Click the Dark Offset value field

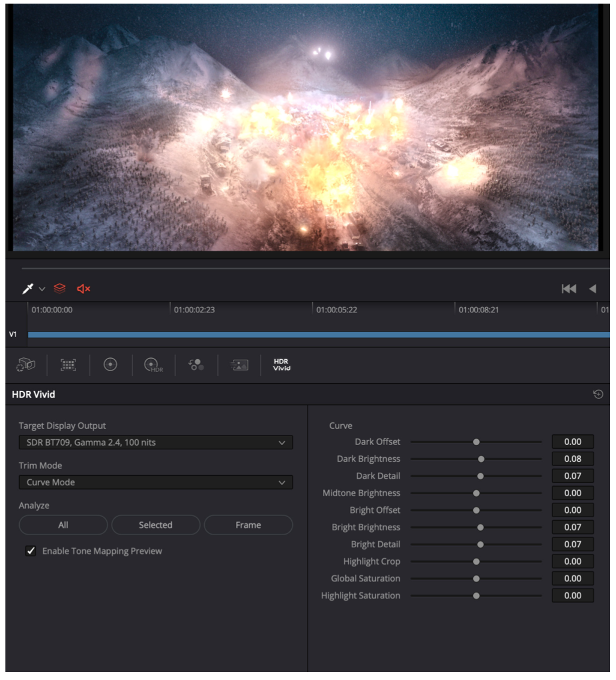tap(573, 442)
